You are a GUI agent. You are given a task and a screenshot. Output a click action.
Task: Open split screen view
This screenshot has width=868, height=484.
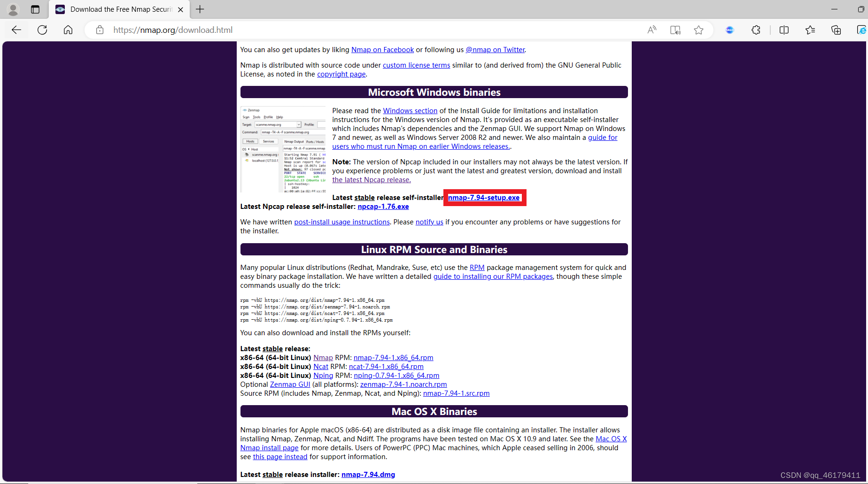[x=784, y=30]
